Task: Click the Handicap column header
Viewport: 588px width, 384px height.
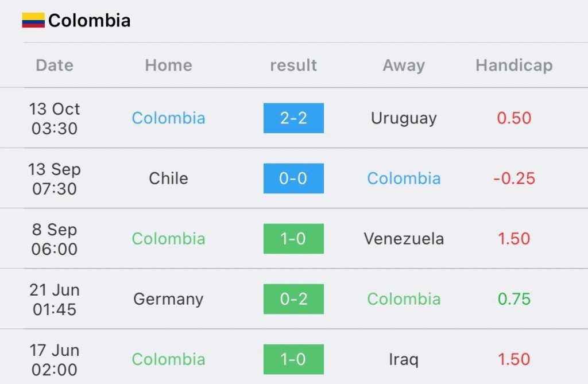Action: [x=514, y=65]
